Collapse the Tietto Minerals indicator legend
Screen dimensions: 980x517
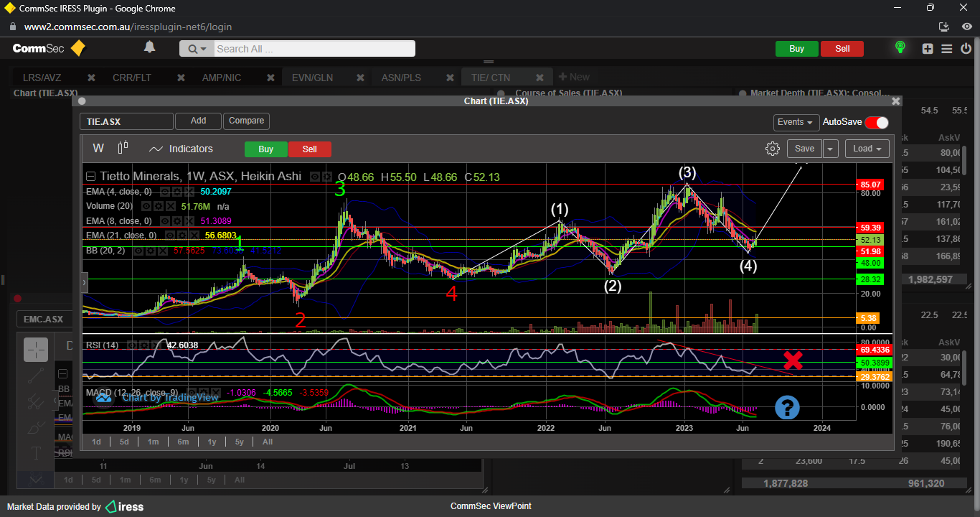(x=91, y=177)
